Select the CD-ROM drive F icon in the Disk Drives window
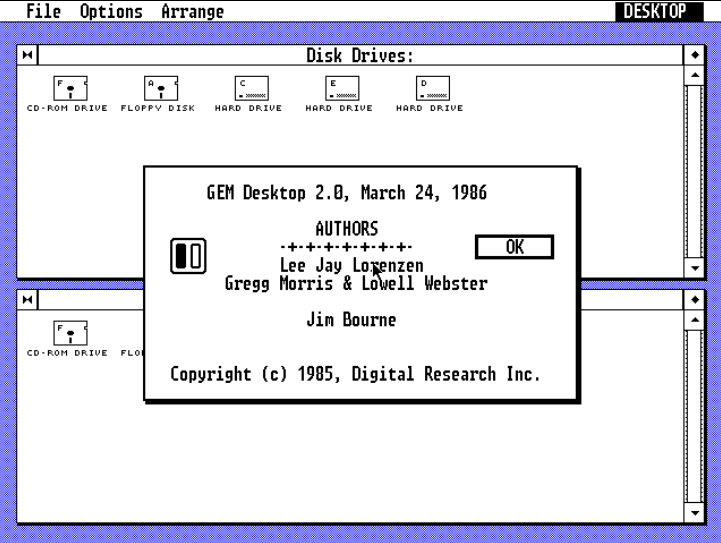Screen dimensions: 721x543 (x=70, y=89)
